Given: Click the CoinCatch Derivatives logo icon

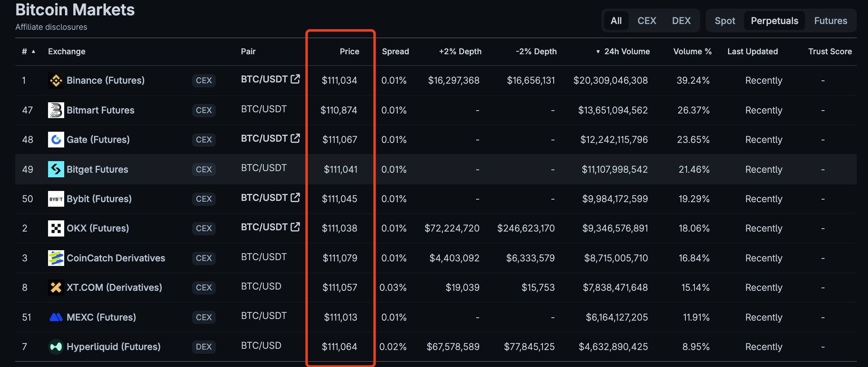Looking at the screenshot, I should pyautogui.click(x=56, y=258).
